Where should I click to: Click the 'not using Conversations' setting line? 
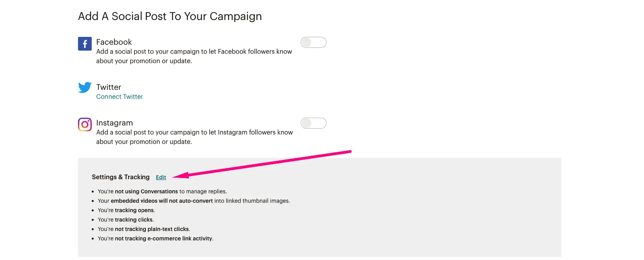click(x=162, y=191)
